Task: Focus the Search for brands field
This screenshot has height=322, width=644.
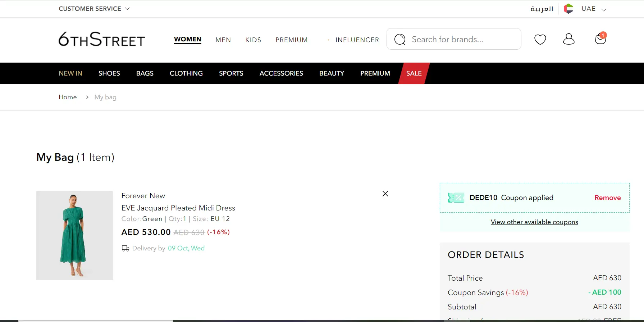Action: coord(454,39)
